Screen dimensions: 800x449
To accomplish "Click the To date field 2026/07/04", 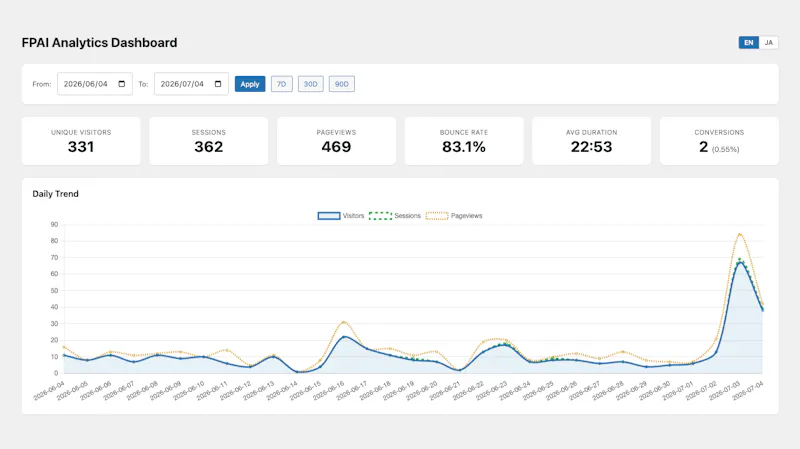I will [x=191, y=84].
